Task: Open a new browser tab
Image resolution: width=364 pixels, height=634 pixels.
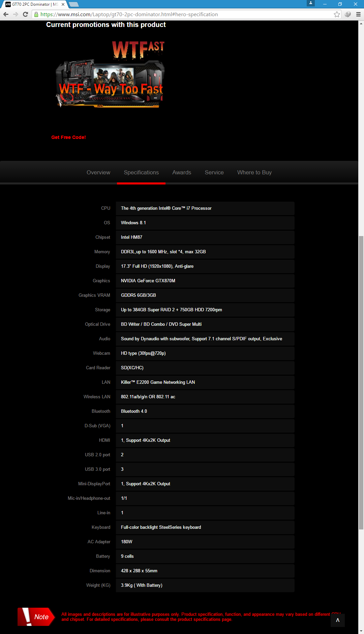Action: click(x=73, y=4)
